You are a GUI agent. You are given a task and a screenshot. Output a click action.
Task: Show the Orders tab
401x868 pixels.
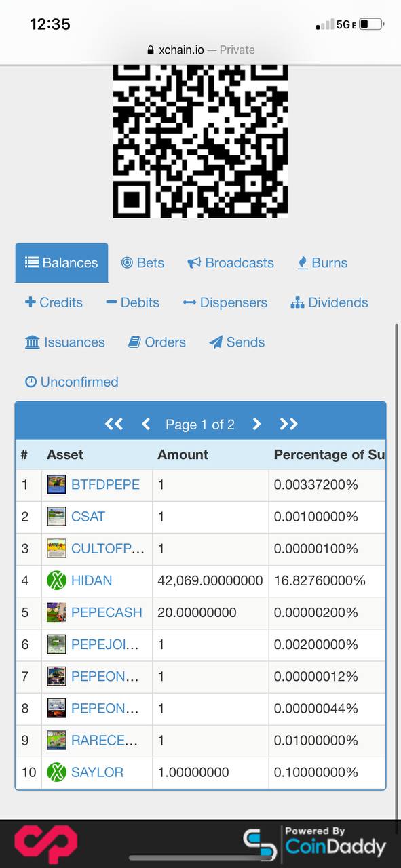(x=157, y=342)
